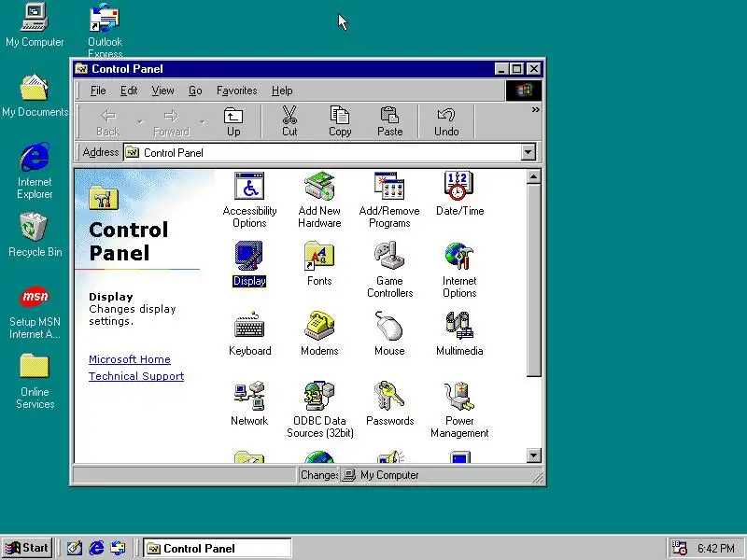Click scroll down arrow in Control Panel
747x560 pixels.
pos(533,455)
